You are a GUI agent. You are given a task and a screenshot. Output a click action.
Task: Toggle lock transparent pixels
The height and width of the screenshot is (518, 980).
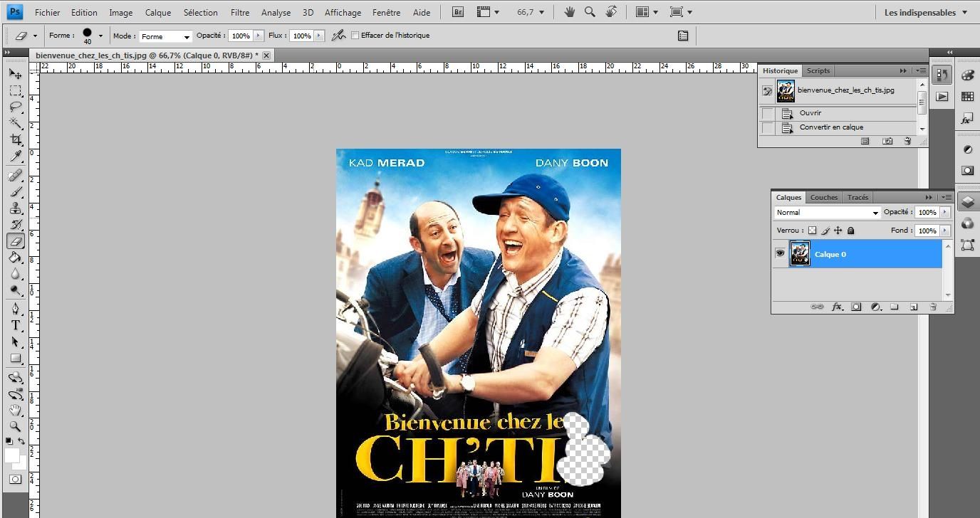coord(812,231)
